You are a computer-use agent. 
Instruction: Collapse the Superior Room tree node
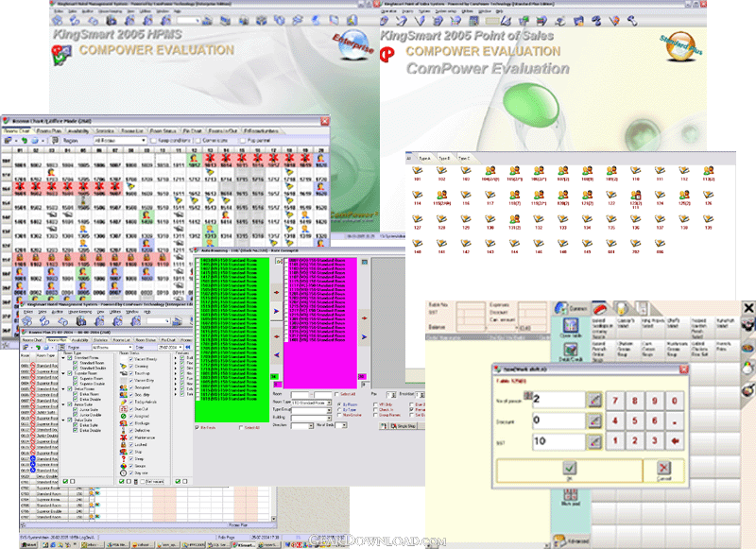coord(63,373)
